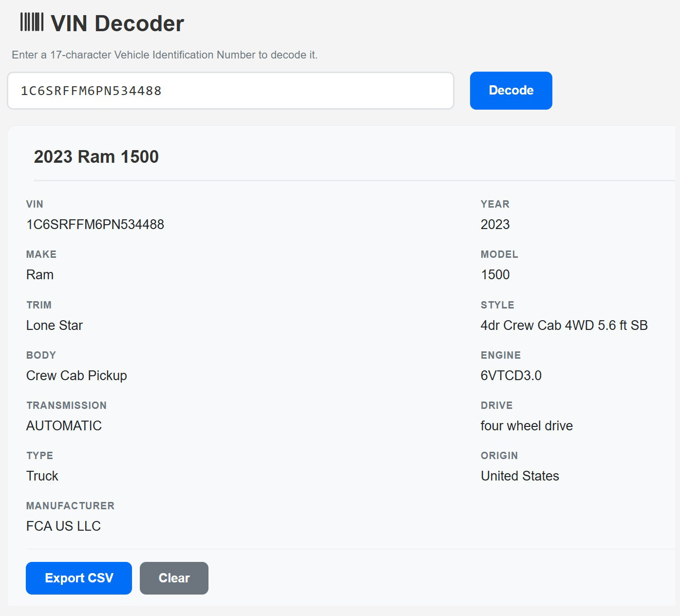Image resolution: width=680 pixels, height=616 pixels.
Task: Click the type value Truck
Action: pos(42,476)
